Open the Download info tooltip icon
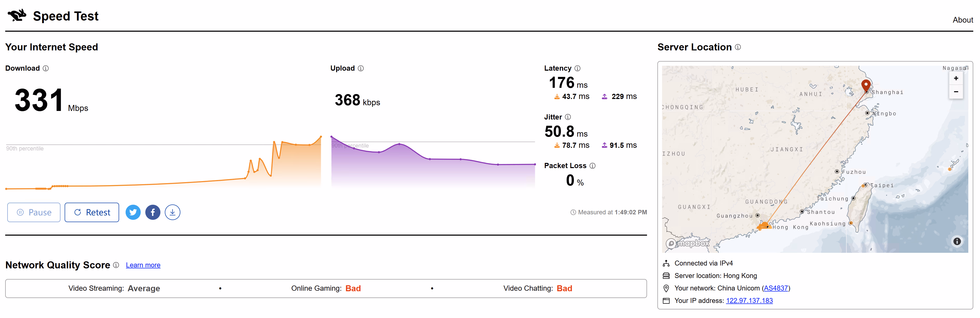 click(x=46, y=68)
